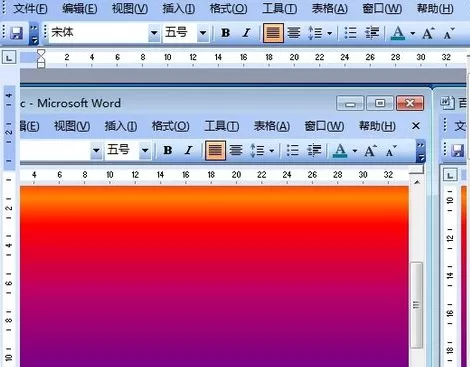This screenshot has height=367, width=470.
Task: Click vertical scrollbar thumb in front window
Action: coord(417,305)
